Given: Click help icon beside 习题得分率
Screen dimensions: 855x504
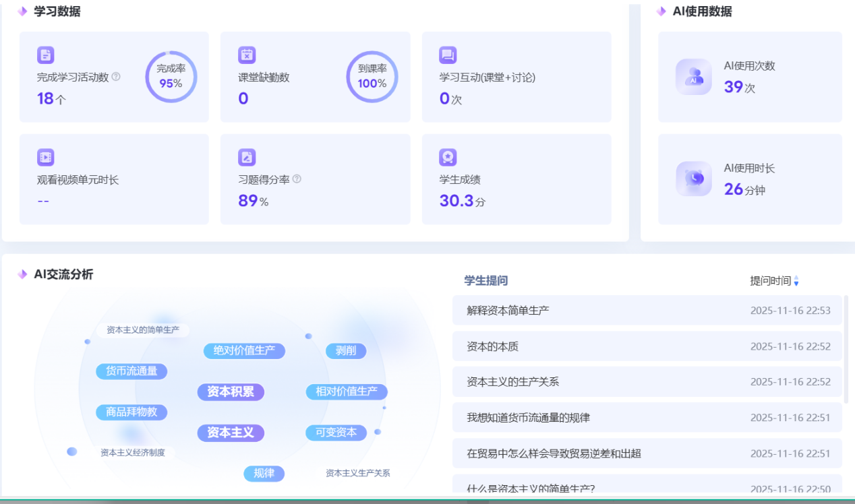Looking at the screenshot, I should (x=297, y=179).
